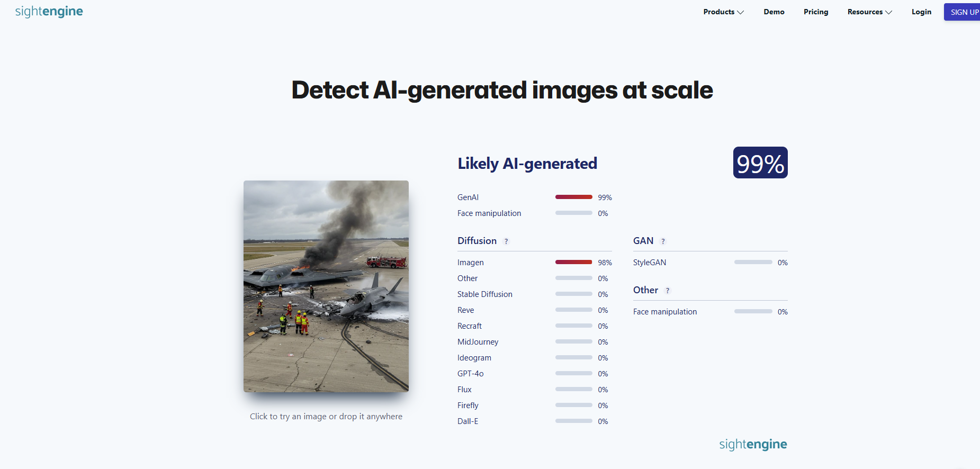Viewport: 980px width, 469px height.
Task: Click the sightengine logo below the results
Action: [753, 444]
